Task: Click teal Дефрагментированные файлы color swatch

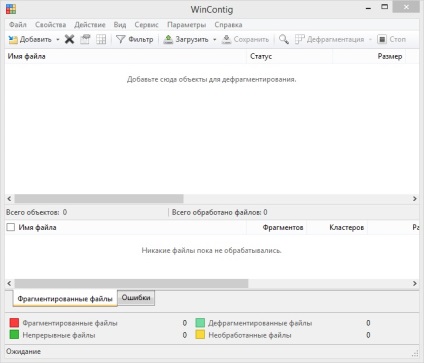Action: [200, 323]
